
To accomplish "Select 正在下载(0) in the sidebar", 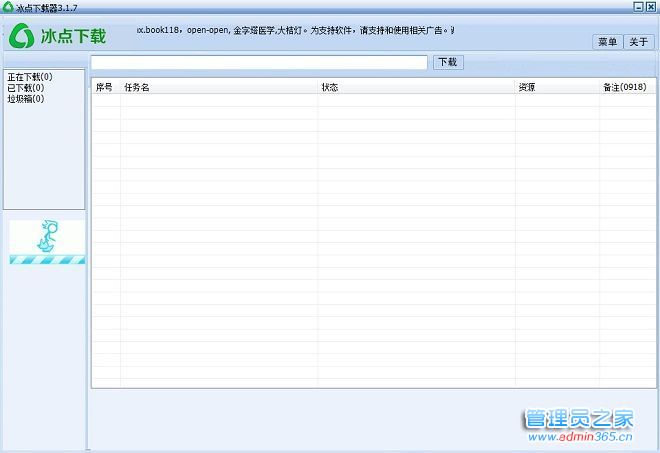I will coord(29,77).
